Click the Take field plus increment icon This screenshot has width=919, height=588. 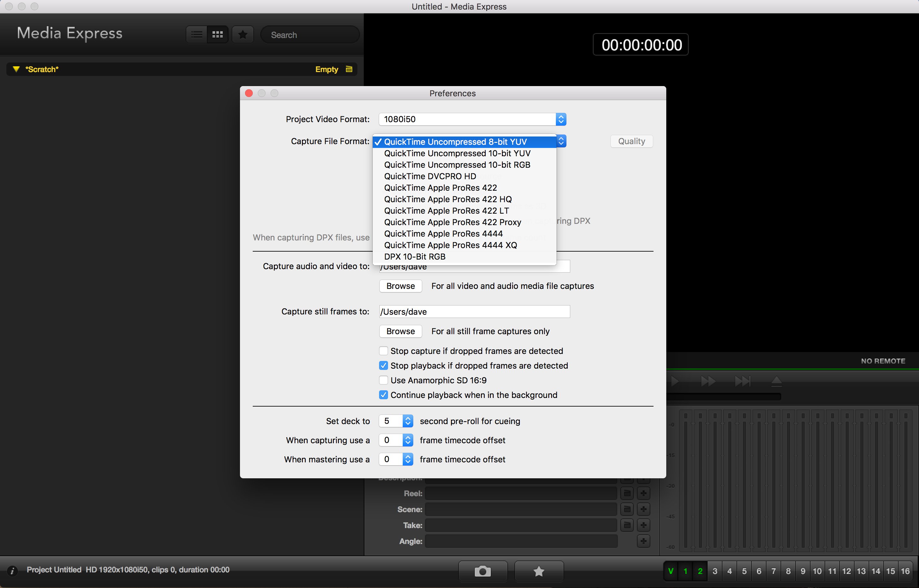(x=644, y=525)
